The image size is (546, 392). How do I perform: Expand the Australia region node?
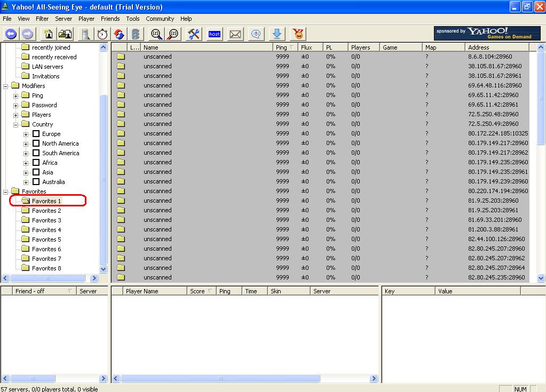(26, 182)
